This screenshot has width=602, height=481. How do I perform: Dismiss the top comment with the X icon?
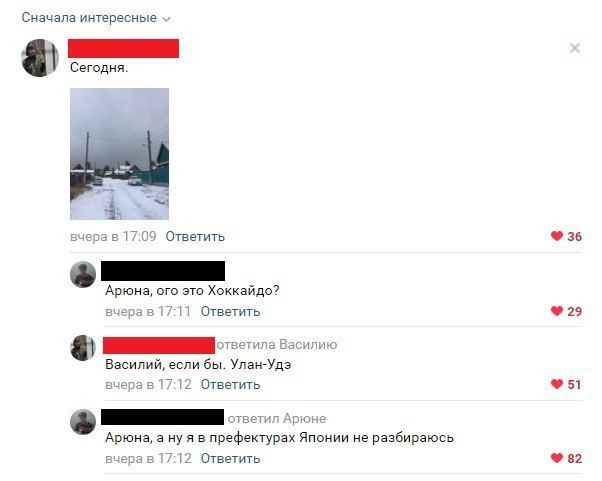coord(575,48)
